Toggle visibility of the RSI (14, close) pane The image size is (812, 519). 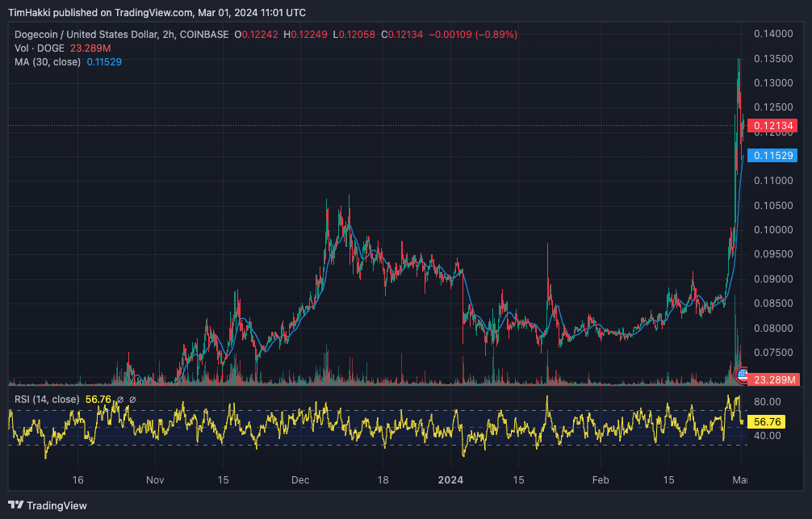coord(47,400)
